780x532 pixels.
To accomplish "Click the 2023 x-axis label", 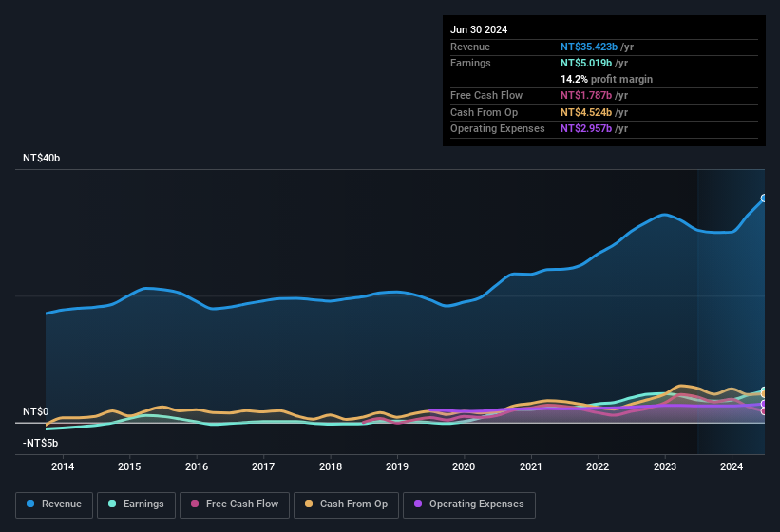I will click(x=665, y=466).
